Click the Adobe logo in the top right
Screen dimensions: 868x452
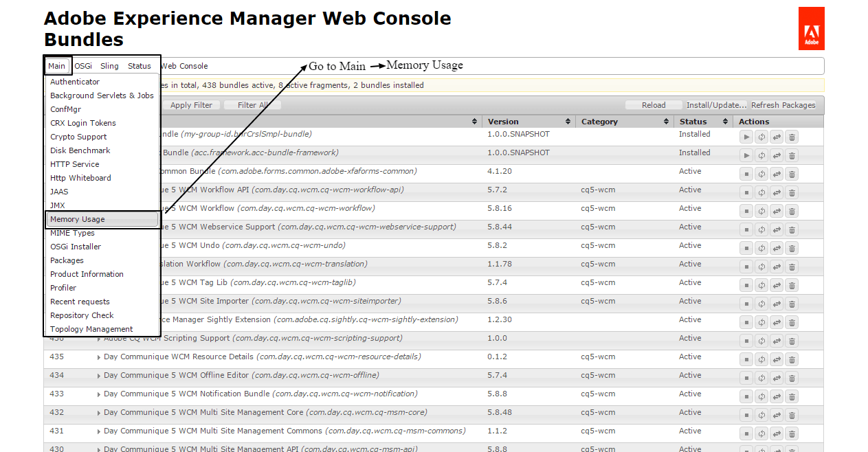811,28
